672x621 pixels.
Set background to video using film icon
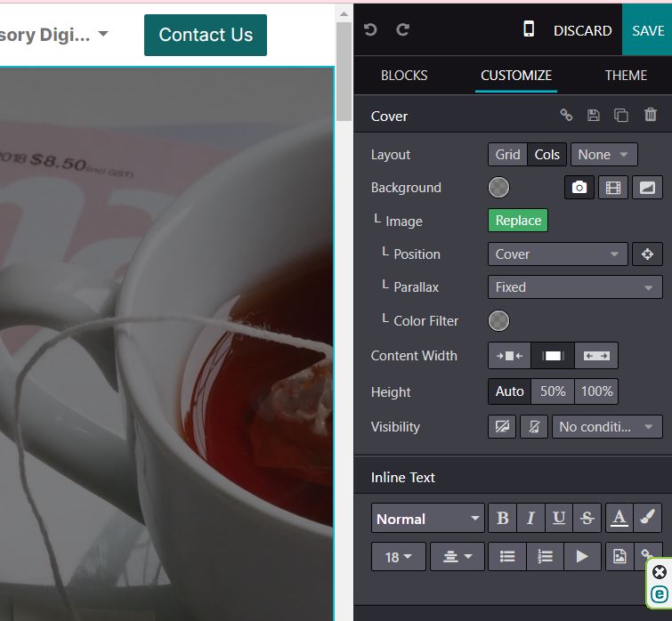point(612,188)
